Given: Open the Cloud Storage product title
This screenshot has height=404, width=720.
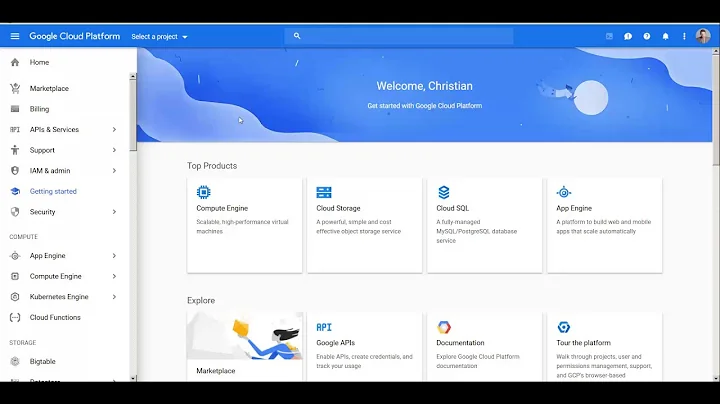Looking at the screenshot, I should tap(338, 208).
